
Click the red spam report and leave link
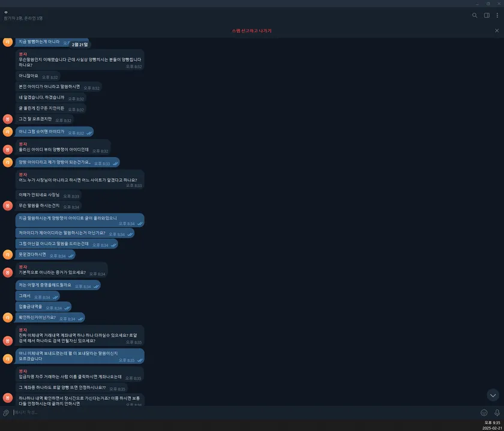pyautogui.click(x=251, y=31)
